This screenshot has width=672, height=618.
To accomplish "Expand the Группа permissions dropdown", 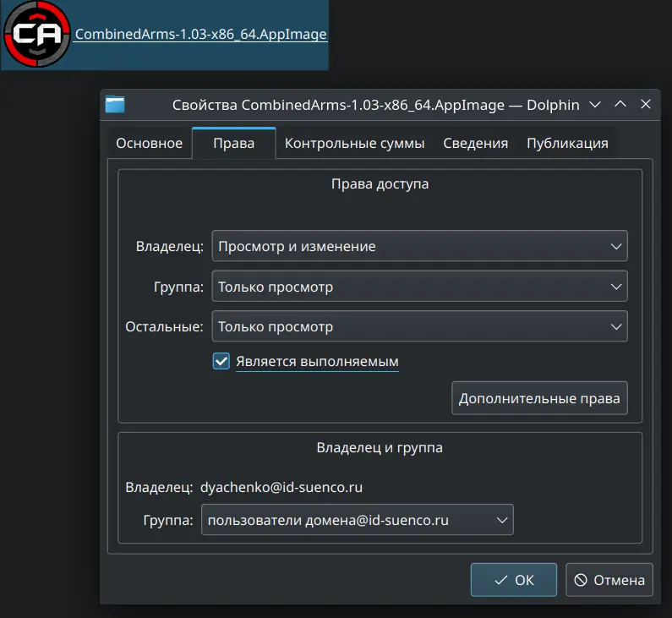I will tap(419, 287).
